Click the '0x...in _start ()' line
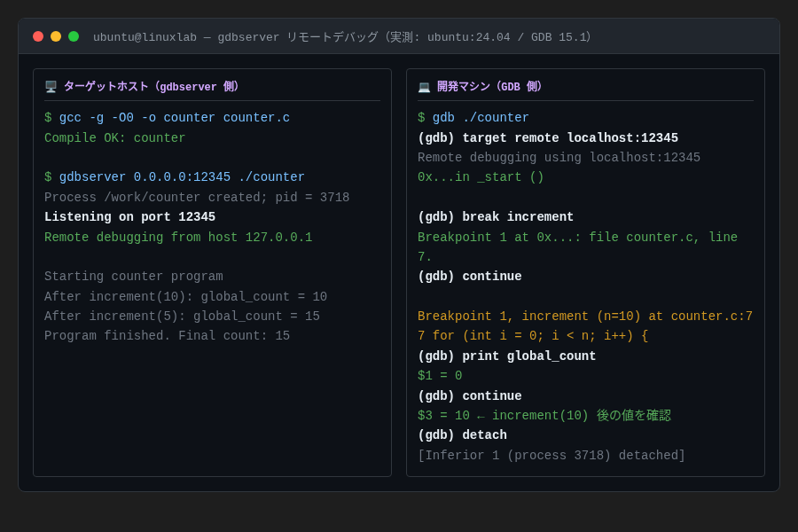This screenshot has height=532, width=798. point(481,177)
